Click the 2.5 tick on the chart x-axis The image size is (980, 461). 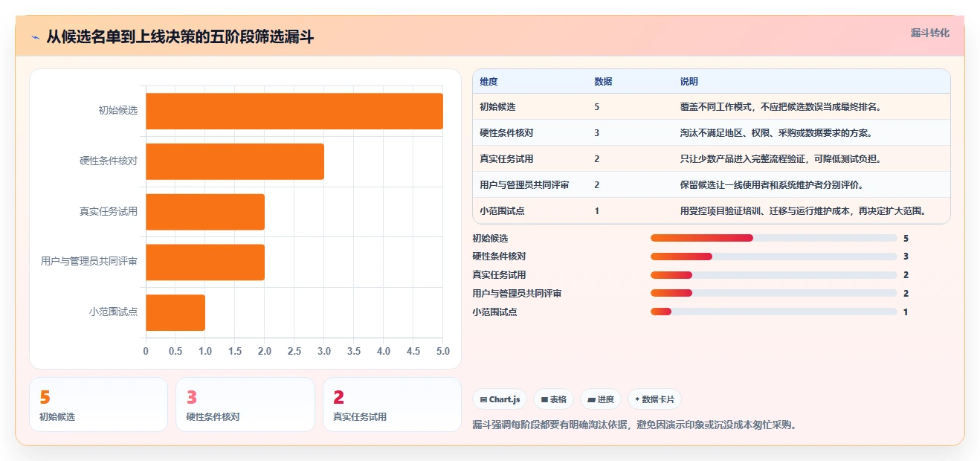(294, 351)
